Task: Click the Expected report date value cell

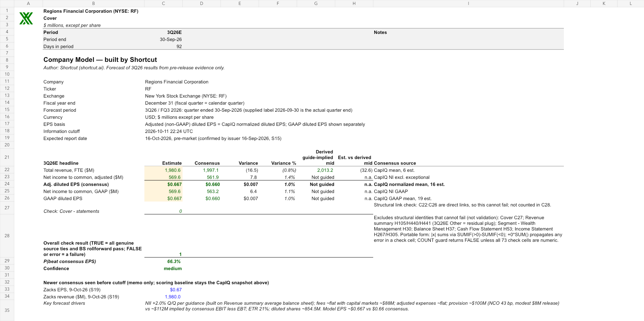Action: [213, 138]
